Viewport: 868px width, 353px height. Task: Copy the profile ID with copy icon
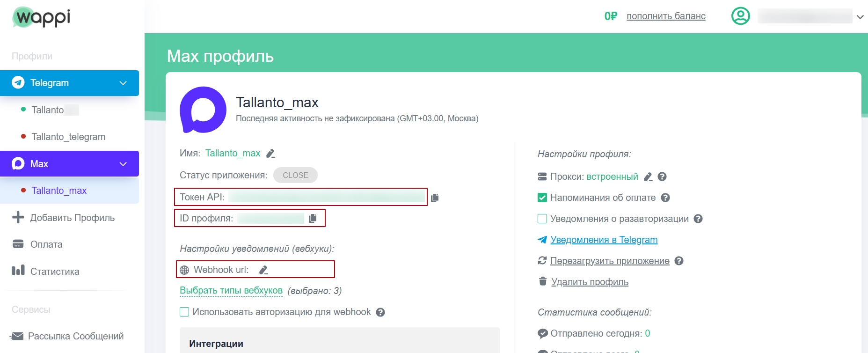click(x=313, y=218)
